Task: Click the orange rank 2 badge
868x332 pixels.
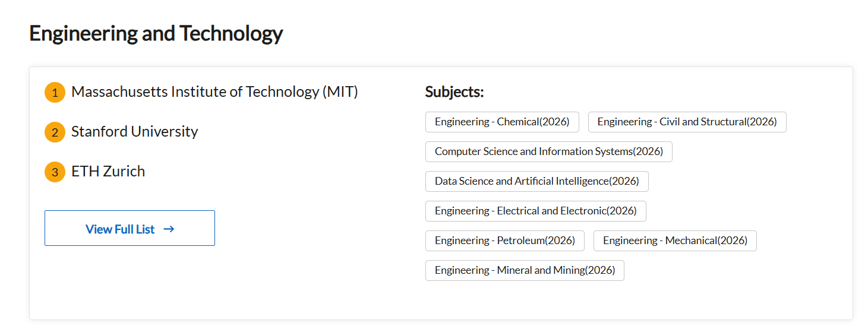Action: 55,132
